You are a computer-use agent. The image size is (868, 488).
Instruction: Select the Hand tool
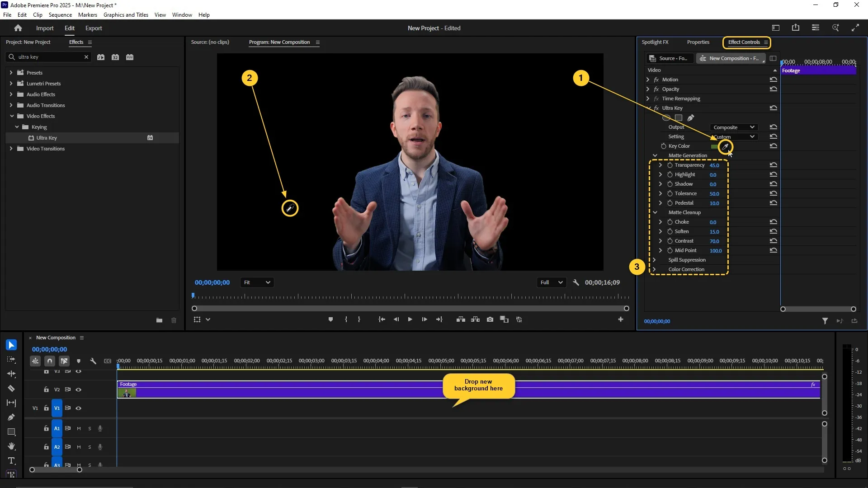click(11, 446)
